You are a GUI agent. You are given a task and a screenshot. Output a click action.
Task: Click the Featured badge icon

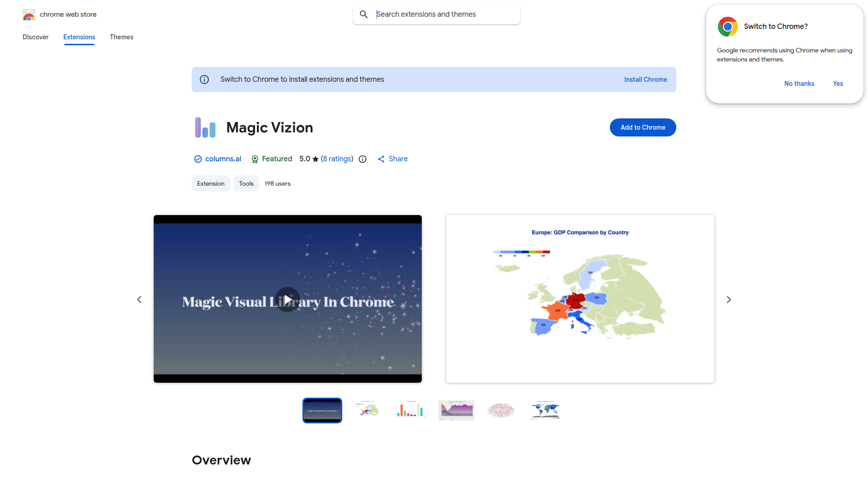255,159
